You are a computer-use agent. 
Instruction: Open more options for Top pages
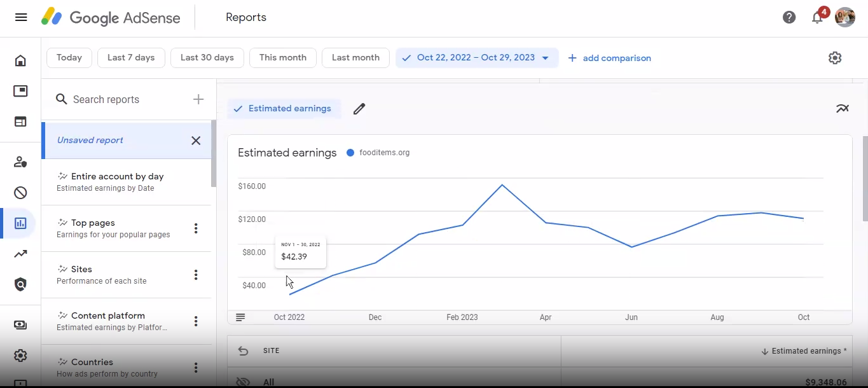pos(196,228)
